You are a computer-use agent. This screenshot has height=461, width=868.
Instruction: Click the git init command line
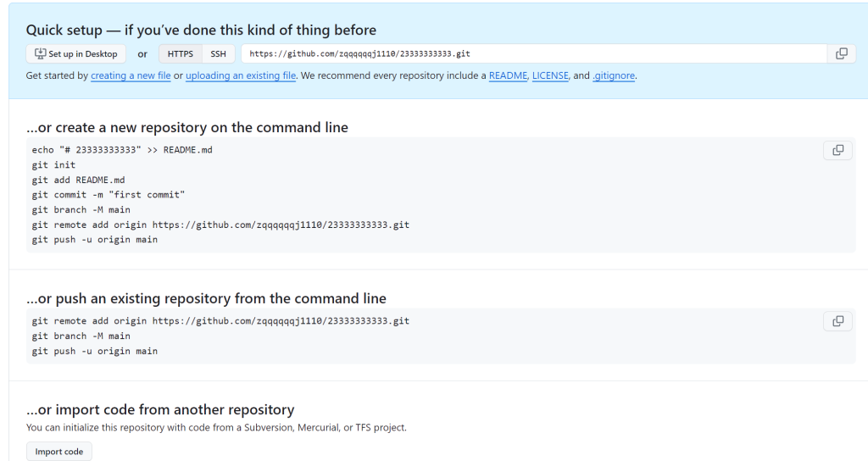[53, 164]
